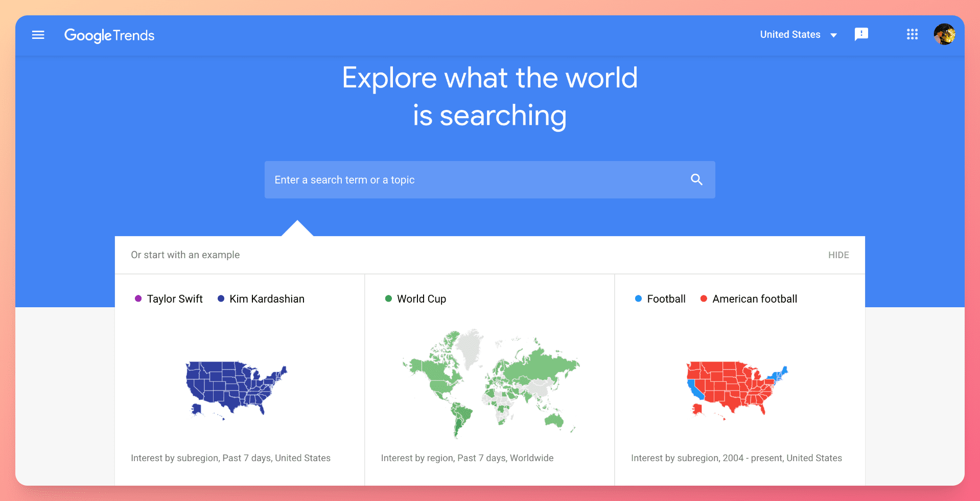
Task: Open the World Cup example label
Action: pyautogui.click(x=422, y=299)
